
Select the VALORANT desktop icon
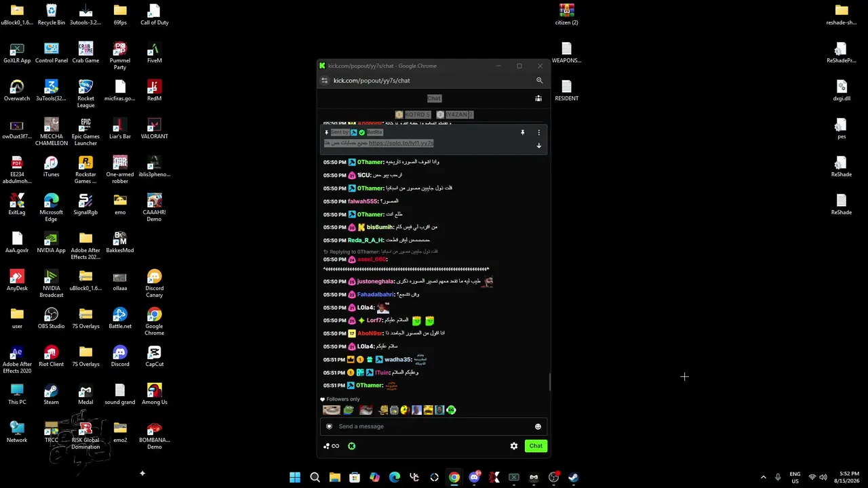pyautogui.click(x=155, y=129)
